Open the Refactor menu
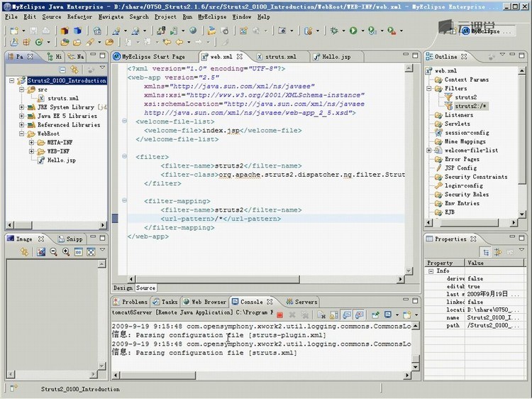This screenshot has width=532, height=399. click(x=79, y=16)
